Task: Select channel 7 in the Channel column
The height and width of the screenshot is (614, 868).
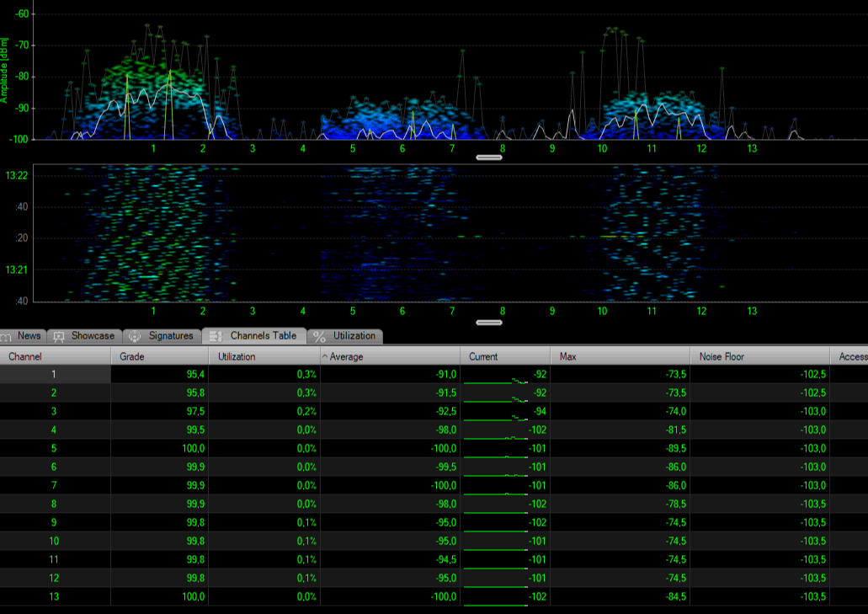Action: tap(56, 485)
